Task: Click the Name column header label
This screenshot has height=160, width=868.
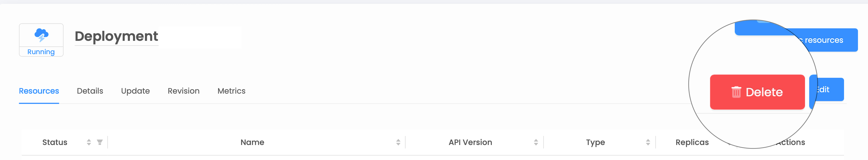Action: click(252, 142)
